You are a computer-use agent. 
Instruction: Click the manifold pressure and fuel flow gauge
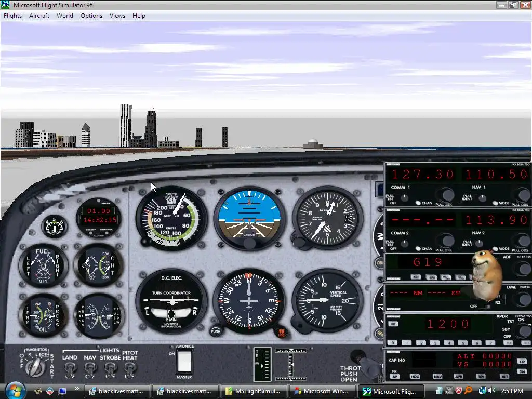(98, 315)
